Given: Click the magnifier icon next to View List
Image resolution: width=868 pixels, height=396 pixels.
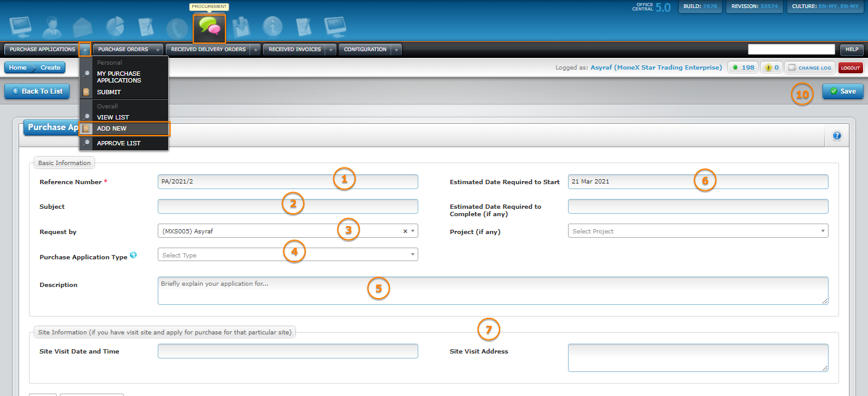Looking at the screenshot, I should (86, 117).
